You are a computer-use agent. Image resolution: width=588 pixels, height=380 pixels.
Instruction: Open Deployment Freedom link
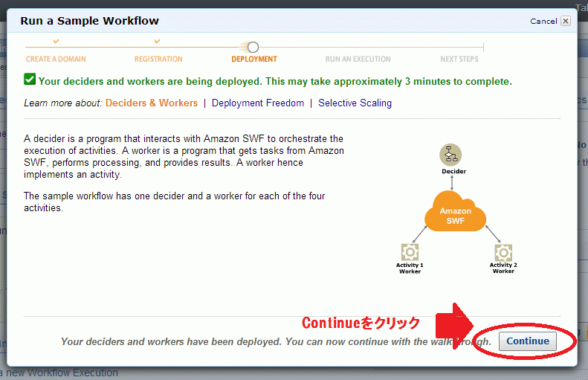(x=258, y=103)
